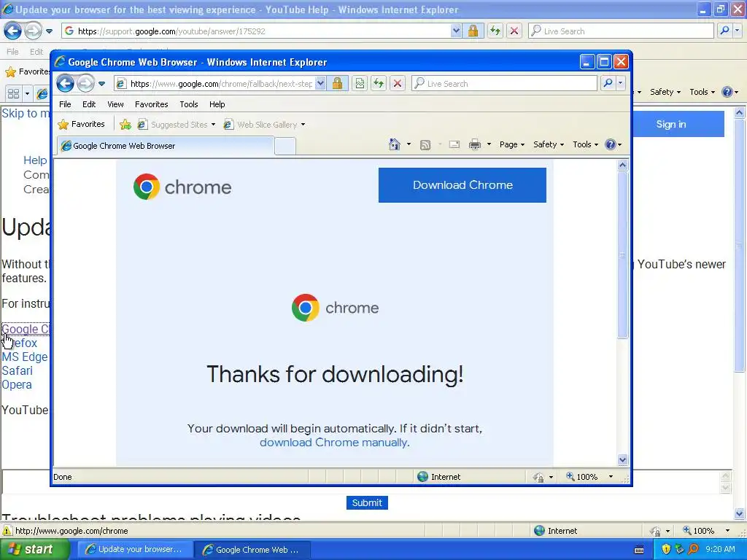The height and width of the screenshot is (560, 747).
Task: Click Live Search box in front window
Action: pos(504,84)
